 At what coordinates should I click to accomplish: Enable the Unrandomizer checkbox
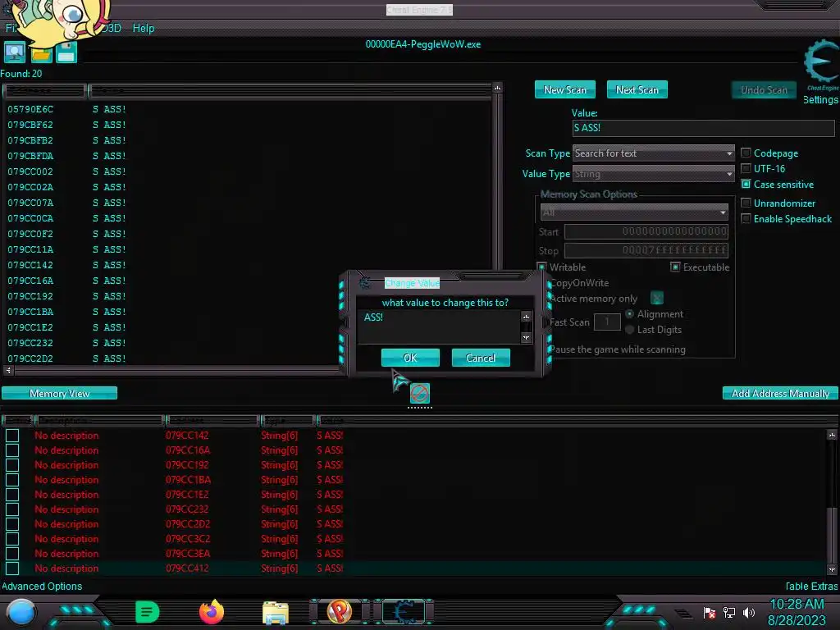click(746, 203)
